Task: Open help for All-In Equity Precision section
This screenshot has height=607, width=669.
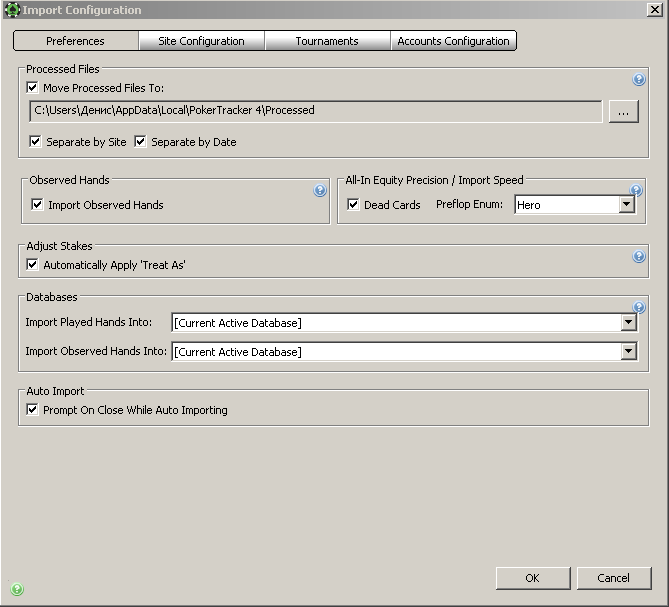Action: pos(636,190)
